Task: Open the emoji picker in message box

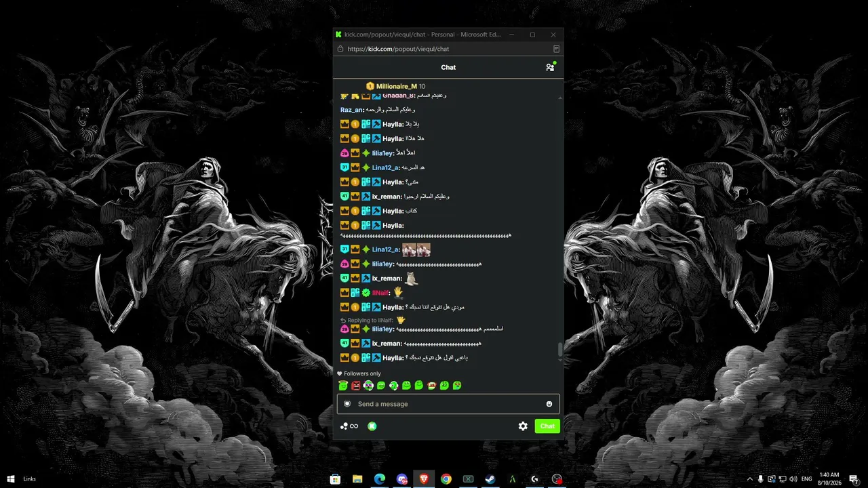Action: point(549,404)
